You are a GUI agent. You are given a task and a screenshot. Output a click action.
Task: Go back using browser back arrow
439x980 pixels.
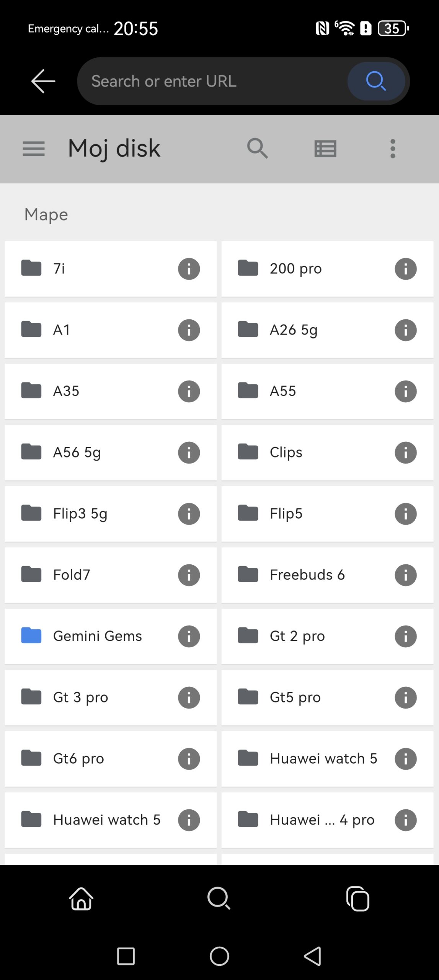click(43, 81)
